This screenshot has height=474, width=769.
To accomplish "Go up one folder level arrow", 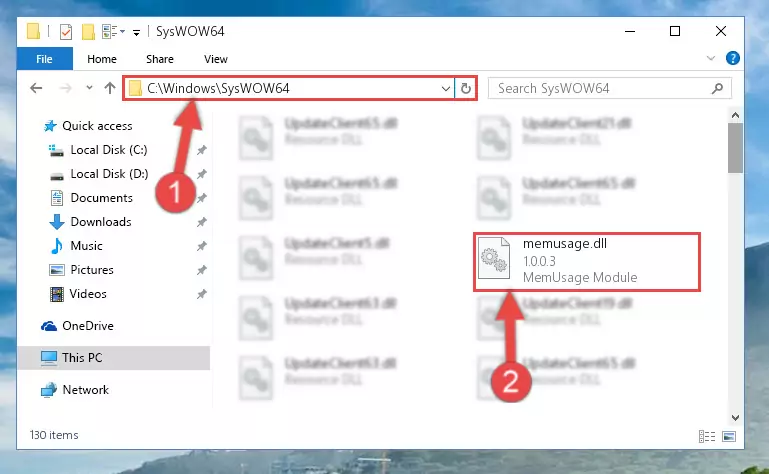I will point(110,88).
